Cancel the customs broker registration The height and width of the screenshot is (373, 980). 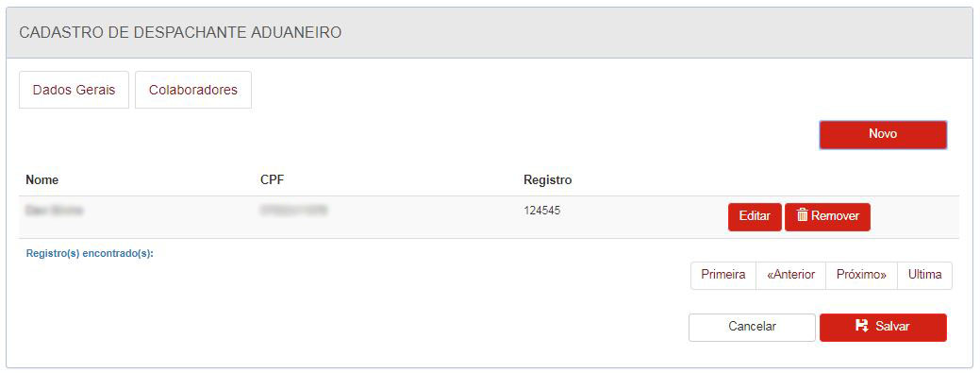coord(752,328)
